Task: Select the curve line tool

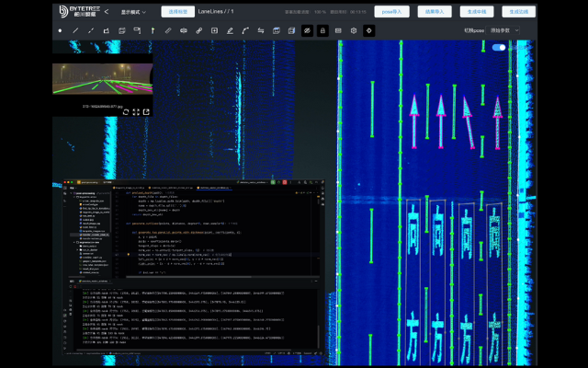Action: tap(245, 30)
